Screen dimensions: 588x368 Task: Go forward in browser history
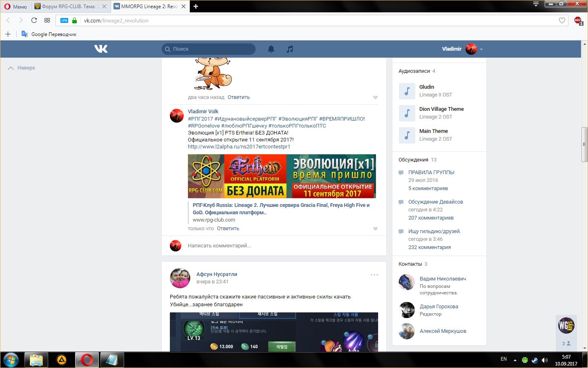21,20
